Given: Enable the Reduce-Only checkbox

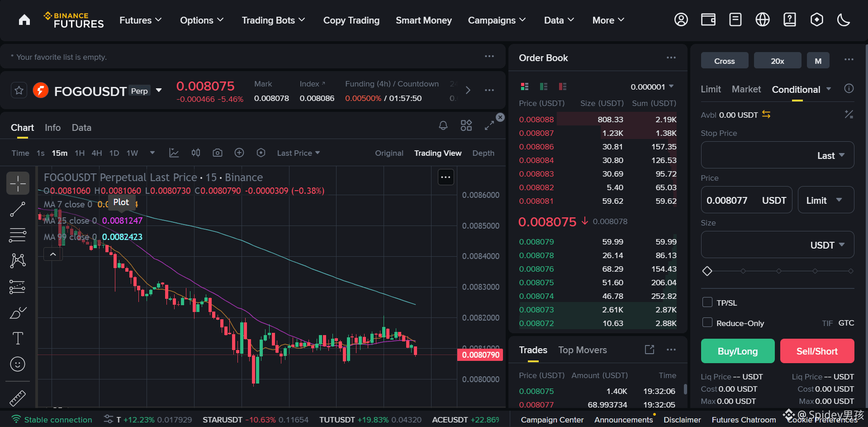Looking at the screenshot, I should [x=707, y=322].
